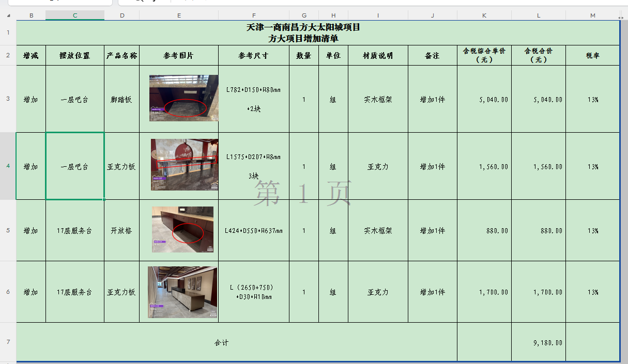Click the 增减 header cell
The image size is (628, 364).
click(x=31, y=55)
